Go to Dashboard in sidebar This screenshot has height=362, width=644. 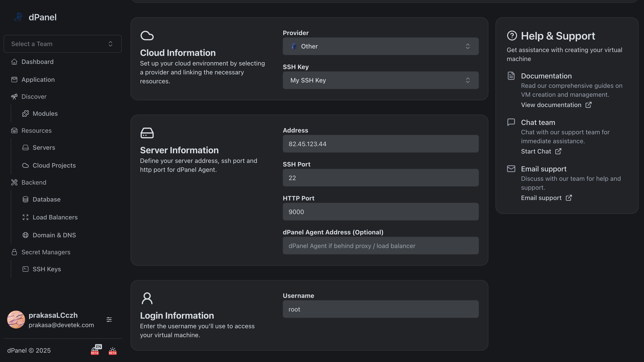coord(37,62)
